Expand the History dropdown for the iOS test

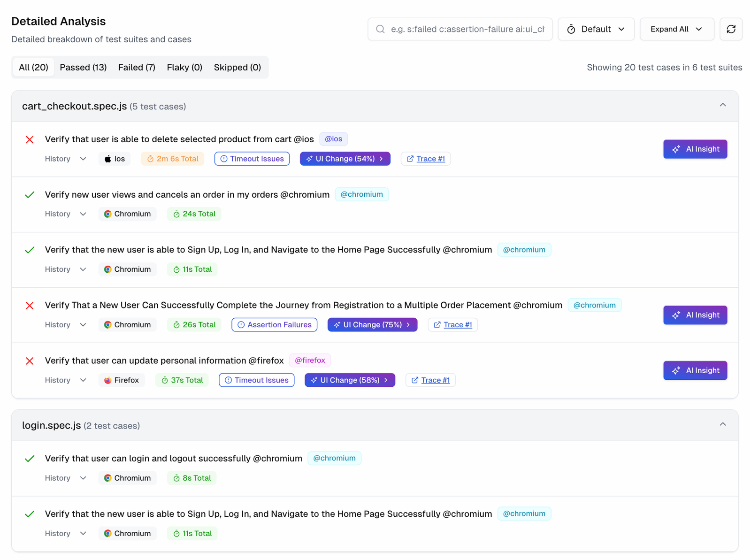(x=66, y=159)
